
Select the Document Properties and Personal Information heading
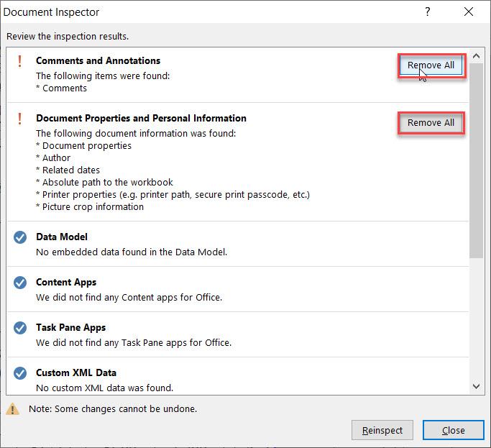point(141,119)
